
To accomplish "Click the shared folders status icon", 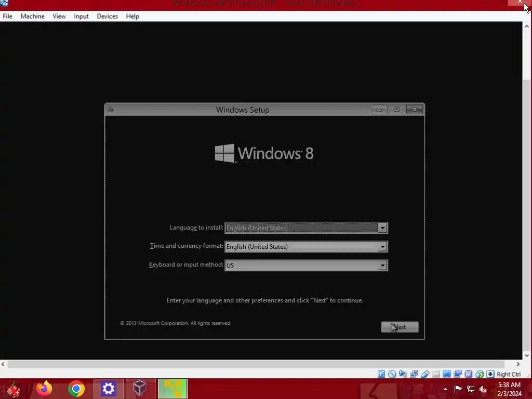I will pos(436,374).
